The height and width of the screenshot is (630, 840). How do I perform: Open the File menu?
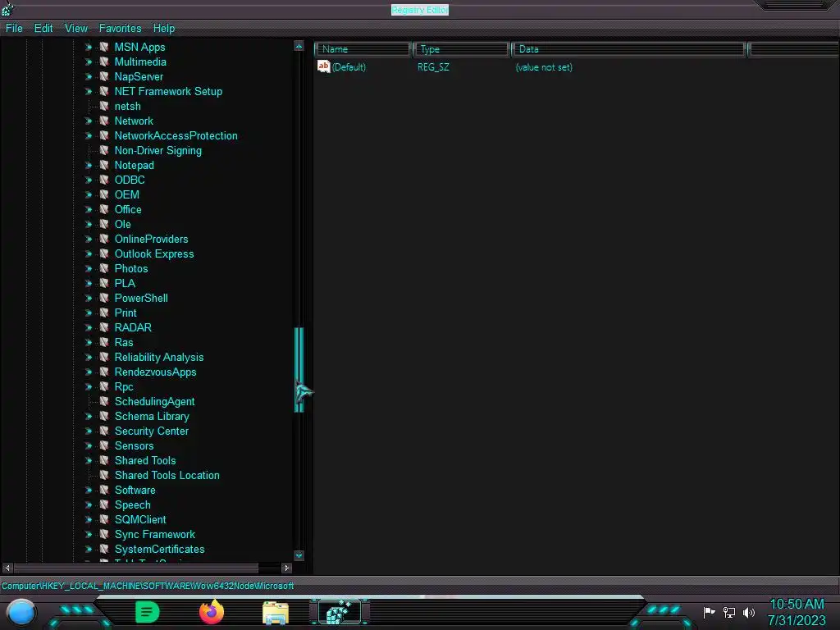(x=14, y=29)
